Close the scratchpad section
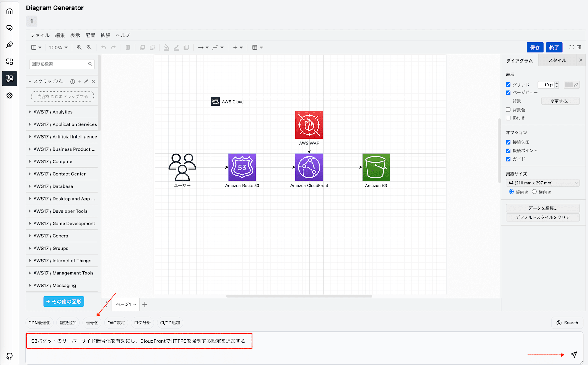This screenshot has height=365, width=588. pos(93,81)
